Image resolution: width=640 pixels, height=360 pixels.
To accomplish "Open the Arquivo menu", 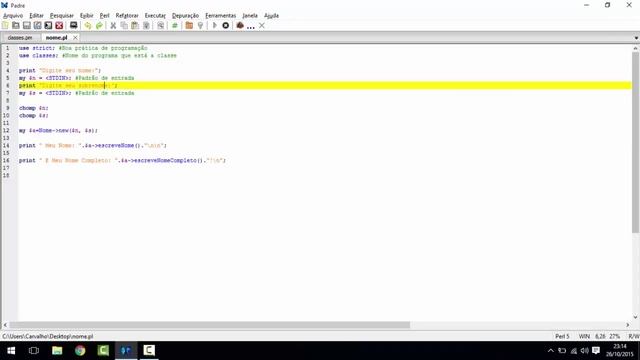I will (13, 16).
